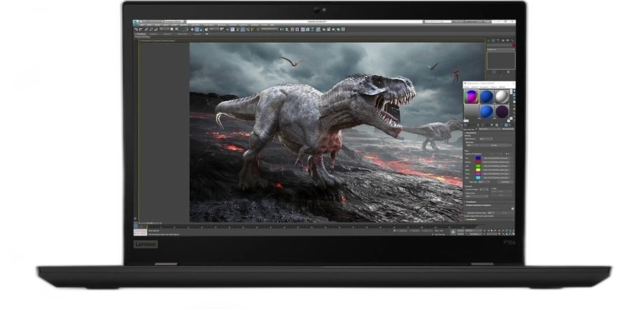
Task: Select the white material sample sphere
Action: tap(502, 97)
